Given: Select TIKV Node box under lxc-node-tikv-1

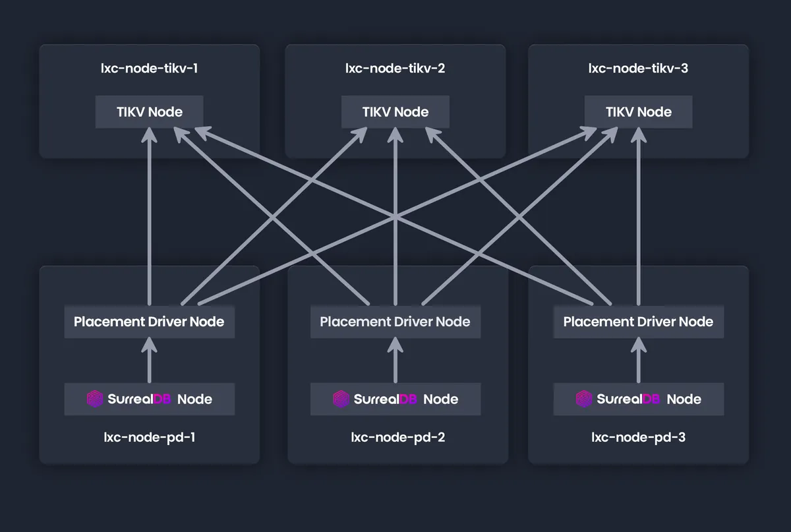Looking at the screenshot, I should (150, 111).
